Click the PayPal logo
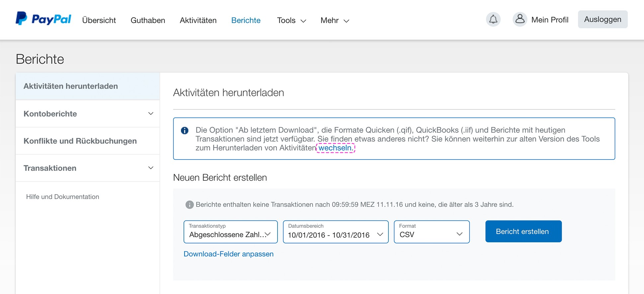Viewport: 644px width, 294px height. [x=43, y=19]
